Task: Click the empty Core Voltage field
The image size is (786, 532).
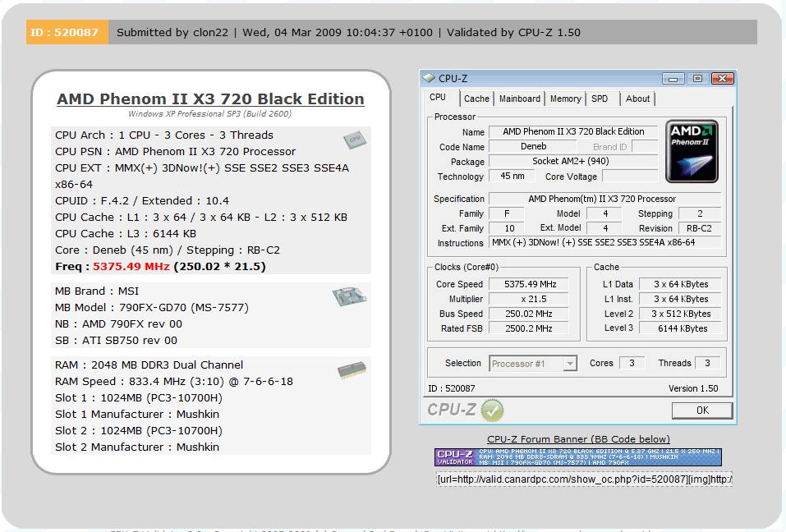Action: coord(630,176)
